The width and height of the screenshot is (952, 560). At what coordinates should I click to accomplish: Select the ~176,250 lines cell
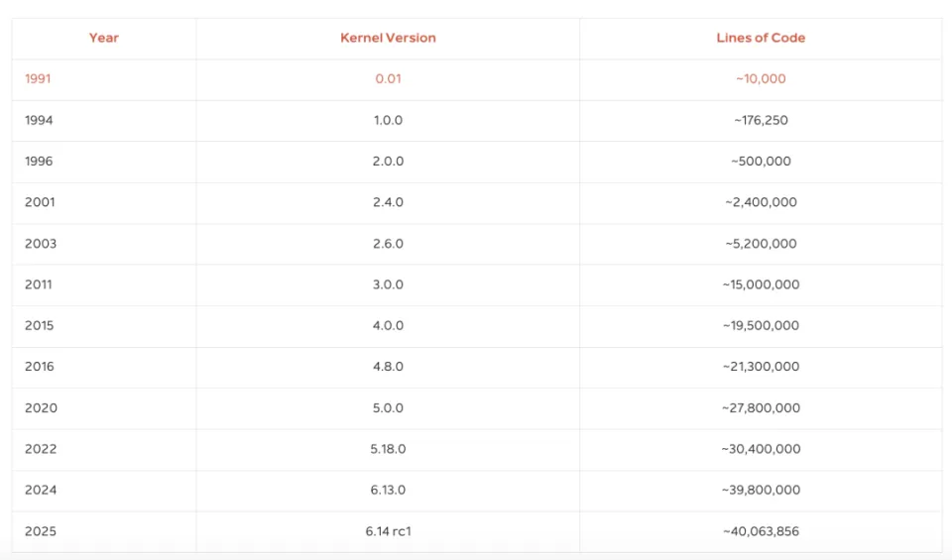761,120
